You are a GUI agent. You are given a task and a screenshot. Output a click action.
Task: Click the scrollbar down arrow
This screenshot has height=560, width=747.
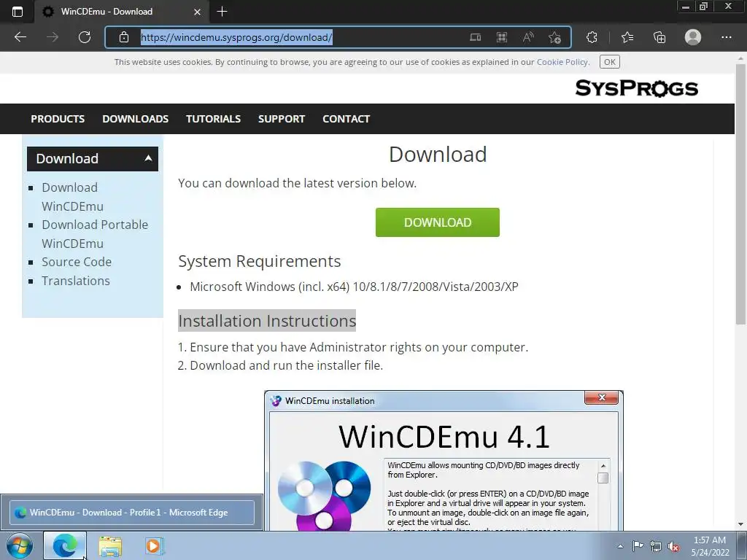pyautogui.click(x=740, y=524)
